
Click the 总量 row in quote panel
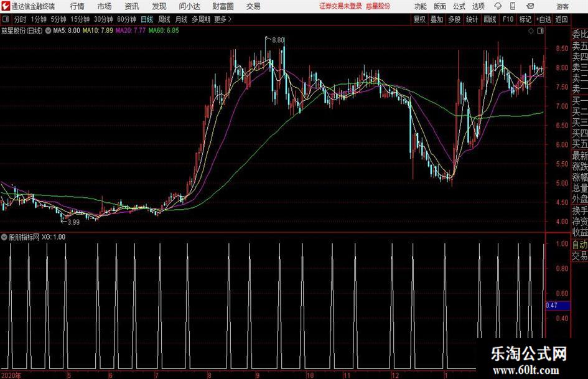pos(580,188)
